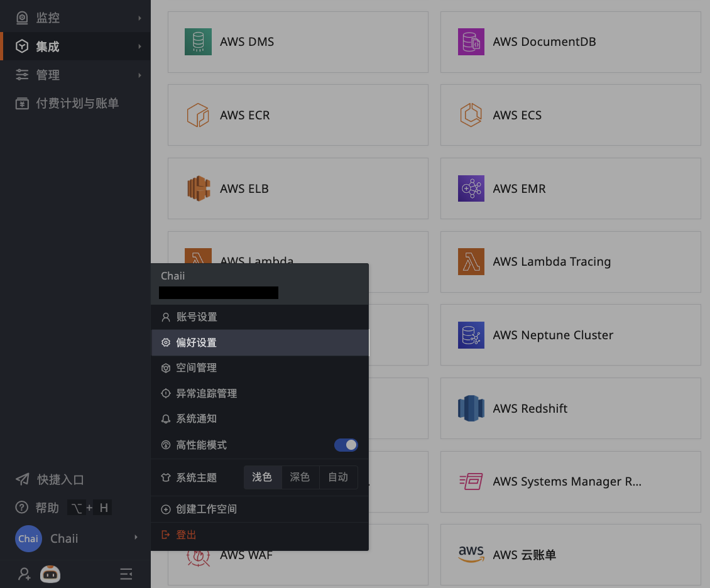Expand the 集成 sidebar menu arrow
The height and width of the screenshot is (588, 710).
point(139,46)
